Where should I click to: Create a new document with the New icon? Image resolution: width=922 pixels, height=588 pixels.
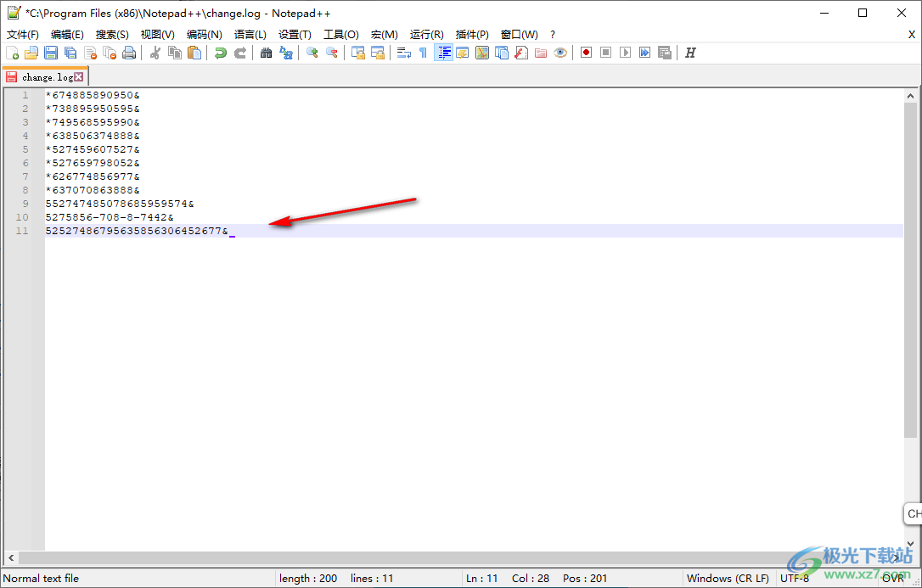click(x=13, y=53)
